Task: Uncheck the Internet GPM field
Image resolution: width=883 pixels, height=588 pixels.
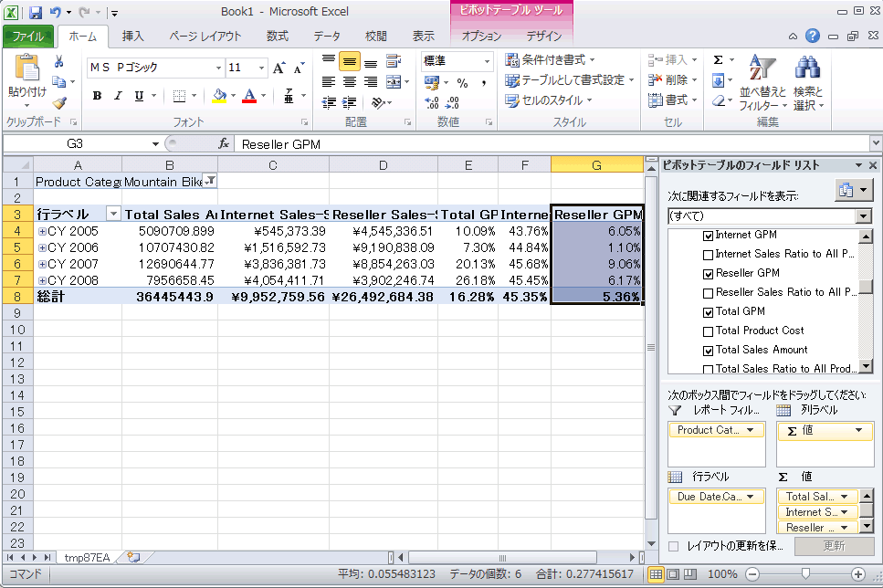Action: coord(709,236)
